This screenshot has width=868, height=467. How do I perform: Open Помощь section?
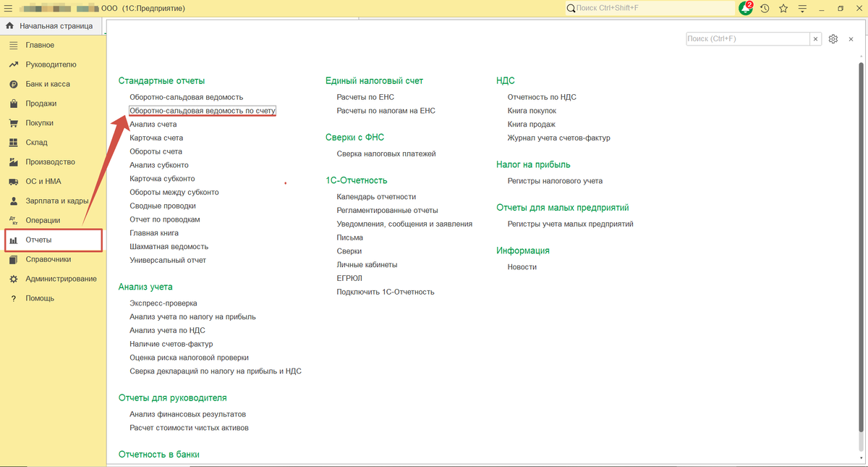[40, 298]
